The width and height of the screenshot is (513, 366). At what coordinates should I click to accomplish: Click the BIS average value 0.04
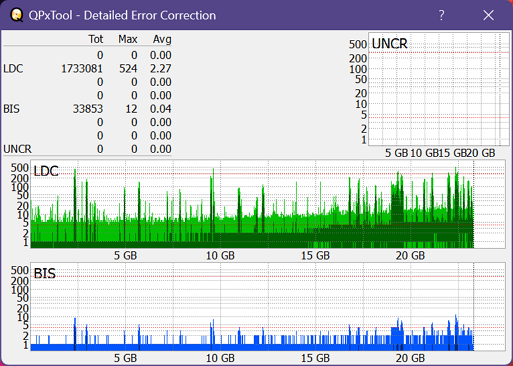coord(160,109)
